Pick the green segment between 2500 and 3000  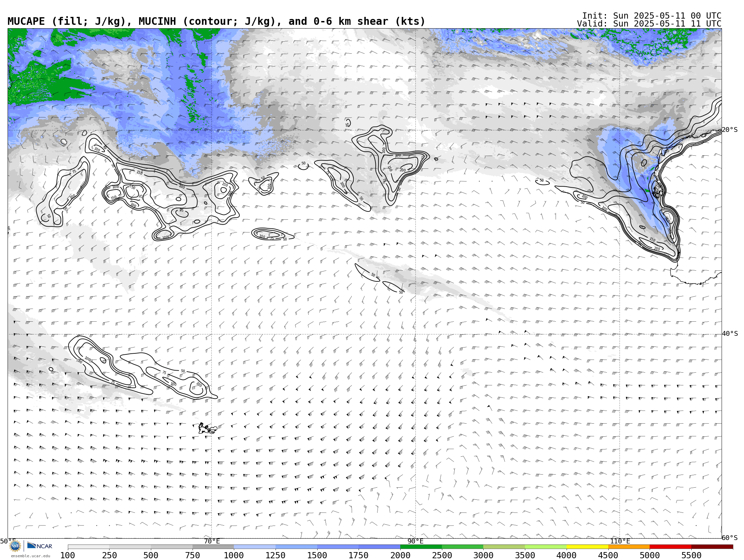pos(463,547)
